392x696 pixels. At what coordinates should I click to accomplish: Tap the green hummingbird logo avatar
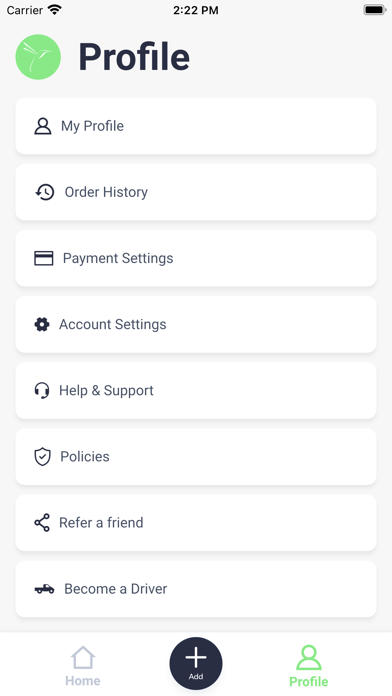(38, 57)
